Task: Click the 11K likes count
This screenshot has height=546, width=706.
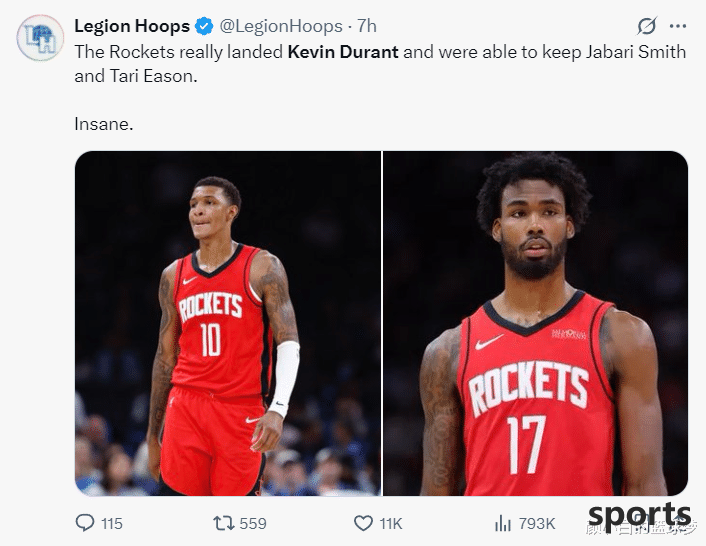Action: click(391, 523)
